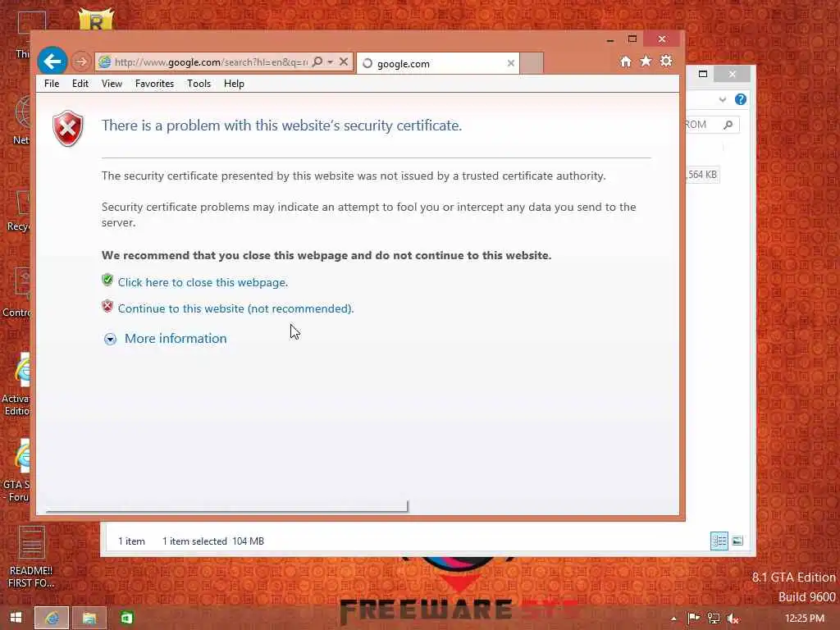Click the green app icon on the taskbar
This screenshot has height=630, width=840.
coord(127,618)
